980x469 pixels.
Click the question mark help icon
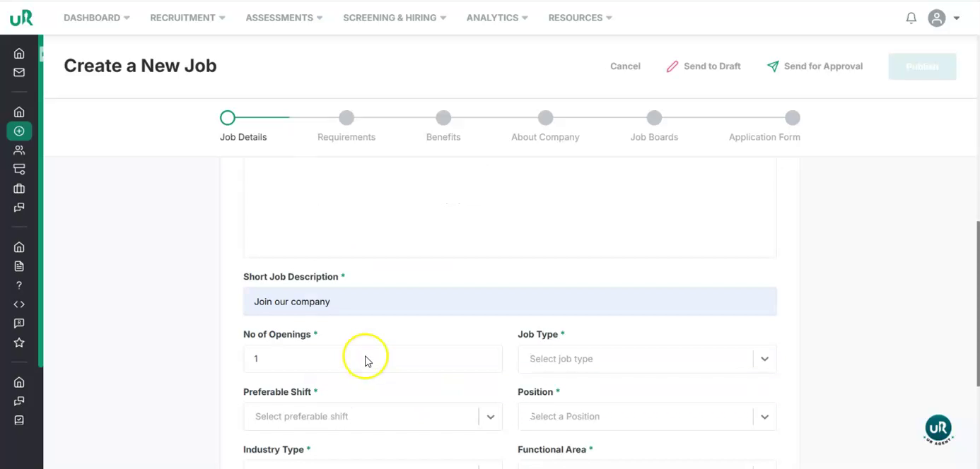19,285
